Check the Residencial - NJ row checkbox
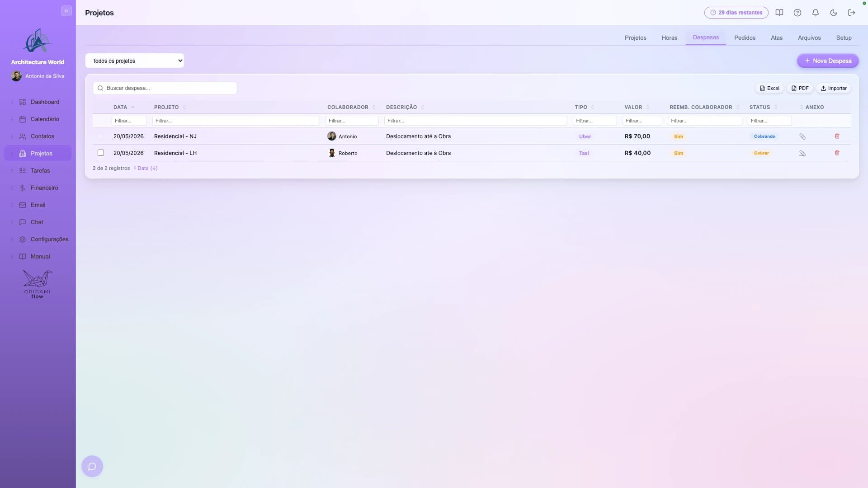The width and height of the screenshot is (868, 488). (x=101, y=136)
